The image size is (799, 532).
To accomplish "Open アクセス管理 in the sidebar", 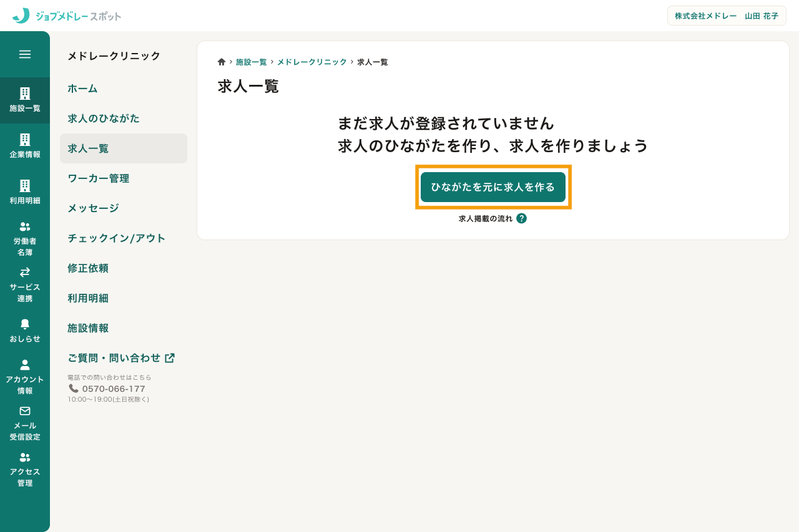I will click(25, 470).
